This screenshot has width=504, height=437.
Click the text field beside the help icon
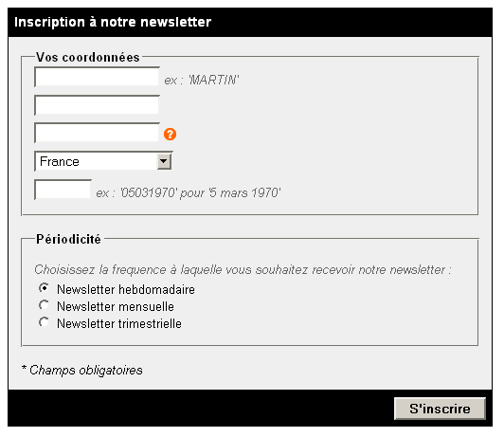click(97, 133)
